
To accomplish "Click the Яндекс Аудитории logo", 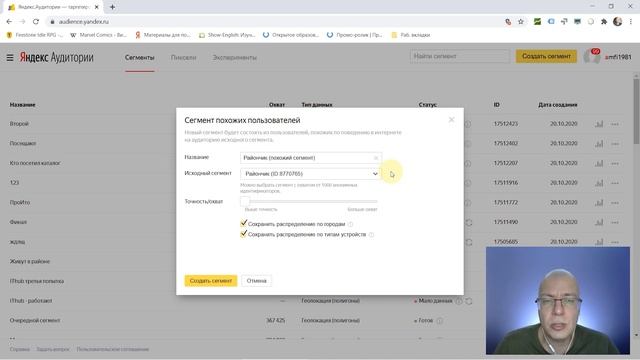I will tap(56, 58).
